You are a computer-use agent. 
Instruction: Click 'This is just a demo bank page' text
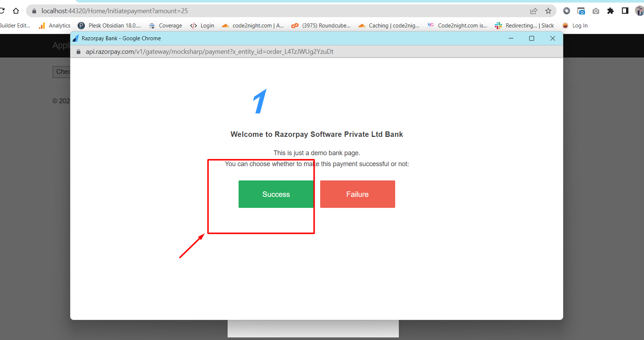pos(317,153)
